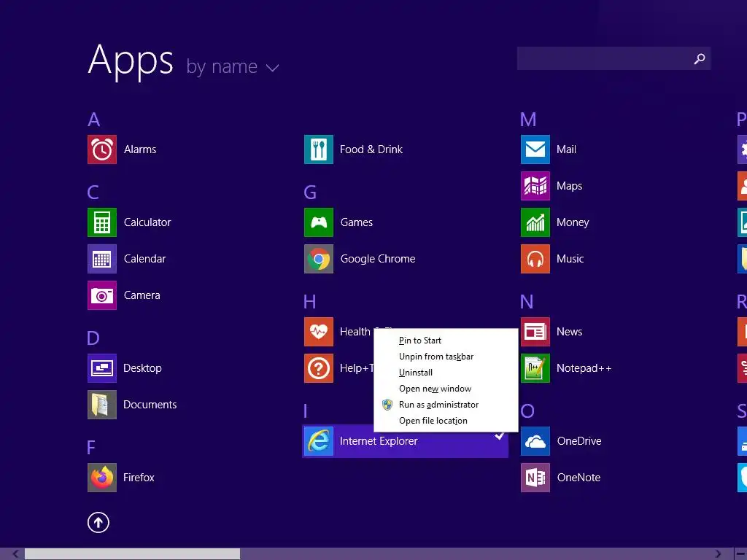Click the Internet Explorer icon
This screenshot has width=747, height=560.
point(319,441)
